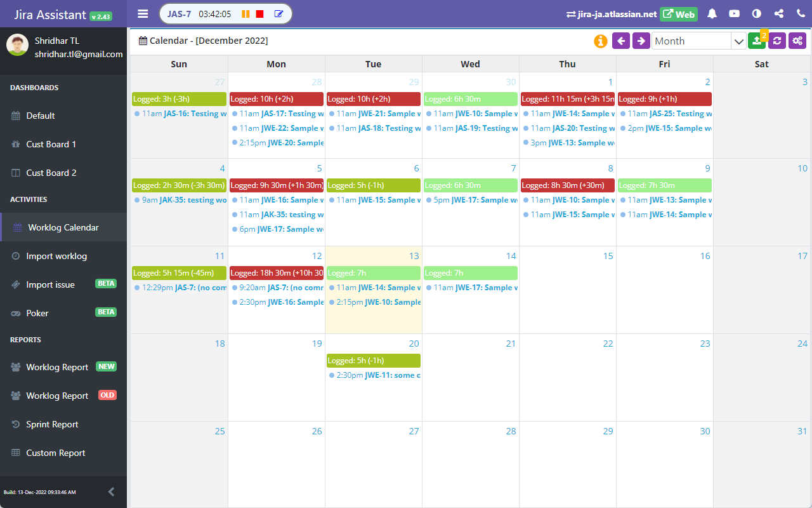Viewport: 812px width, 508px height.
Task: Collapse the sidebar with chevron
Action: pyautogui.click(x=111, y=491)
